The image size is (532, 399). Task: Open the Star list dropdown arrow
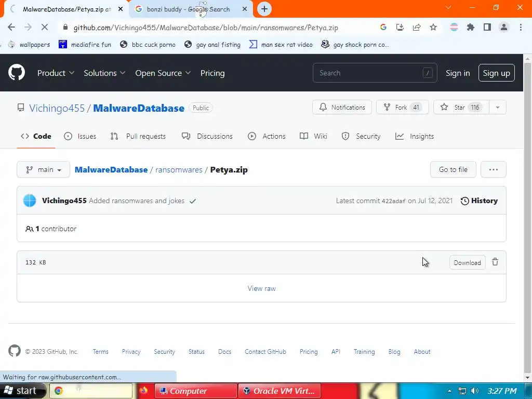click(x=497, y=107)
